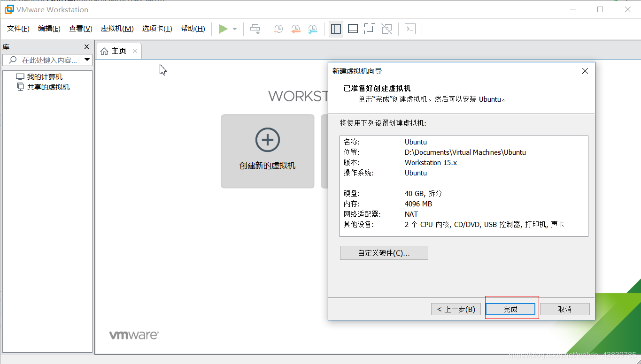641x364 pixels.
Task: Select 共享的虚拟机 in library tree
Action: click(48, 87)
